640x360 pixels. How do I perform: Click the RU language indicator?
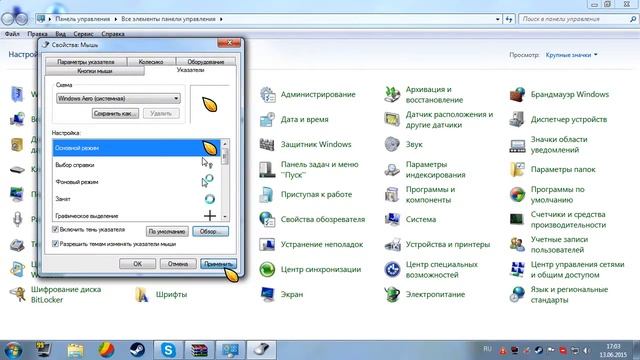coord(487,349)
